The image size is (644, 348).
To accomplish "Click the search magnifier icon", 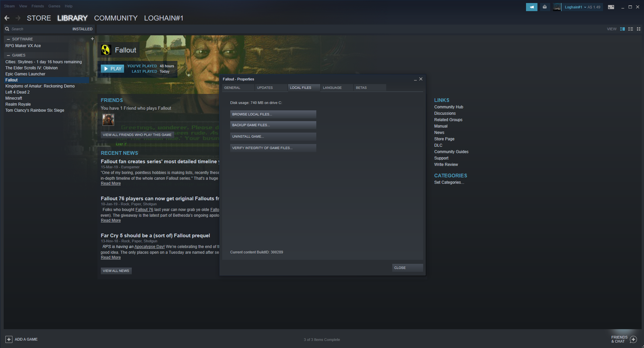I will tap(7, 29).
